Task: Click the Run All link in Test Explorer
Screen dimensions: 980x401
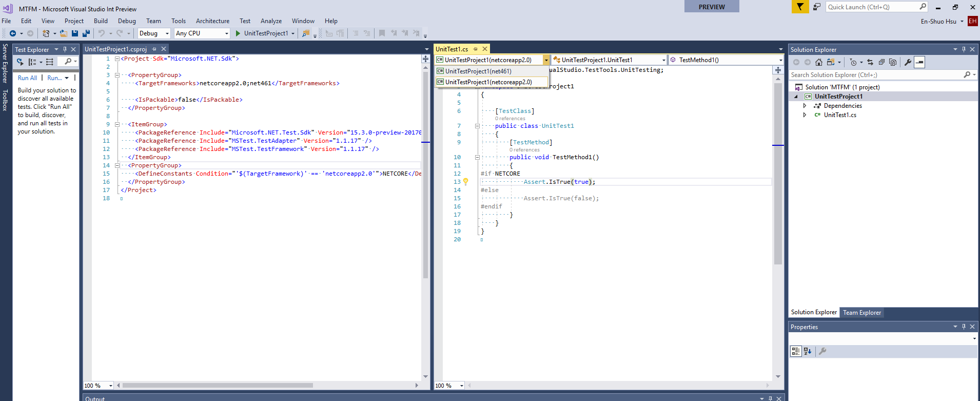Action: (27, 78)
